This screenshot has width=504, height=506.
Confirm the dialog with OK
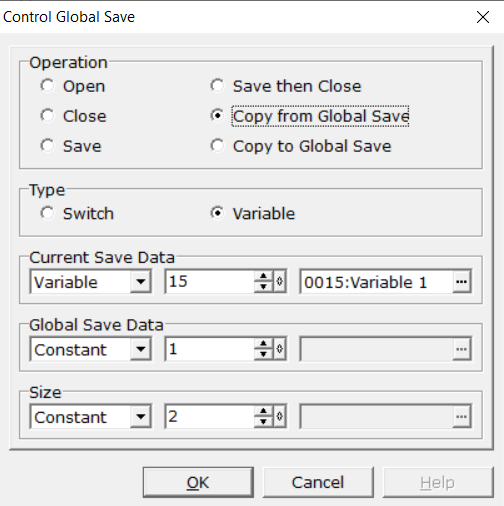pos(198,482)
